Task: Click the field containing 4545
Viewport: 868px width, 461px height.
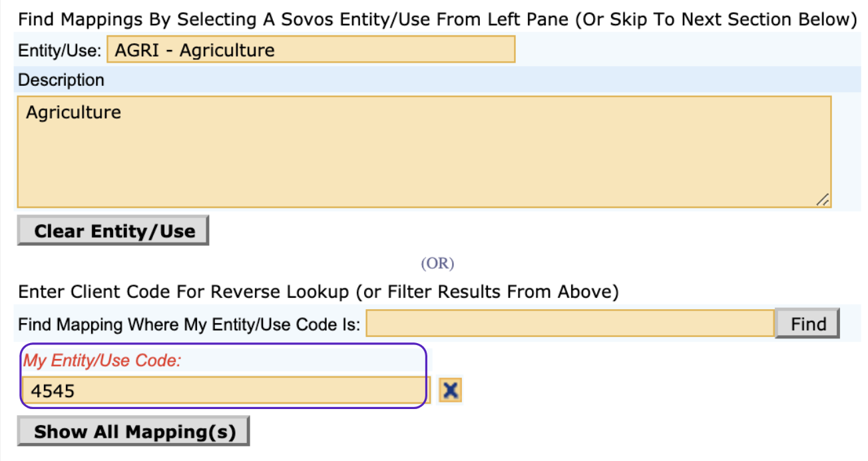Action: [x=223, y=390]
